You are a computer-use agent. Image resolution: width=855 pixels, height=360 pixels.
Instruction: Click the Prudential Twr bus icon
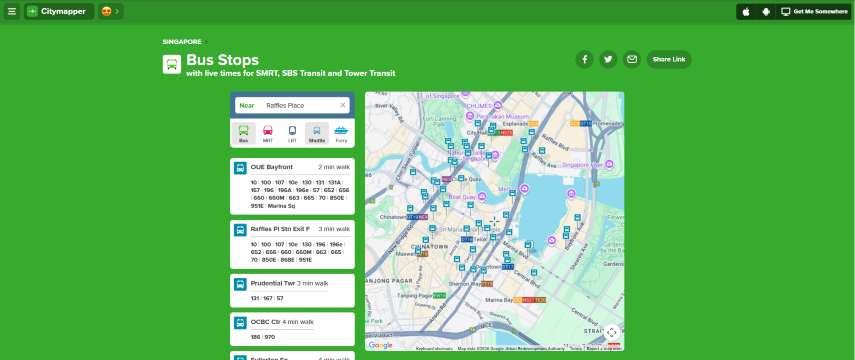[x=240, y=284]
